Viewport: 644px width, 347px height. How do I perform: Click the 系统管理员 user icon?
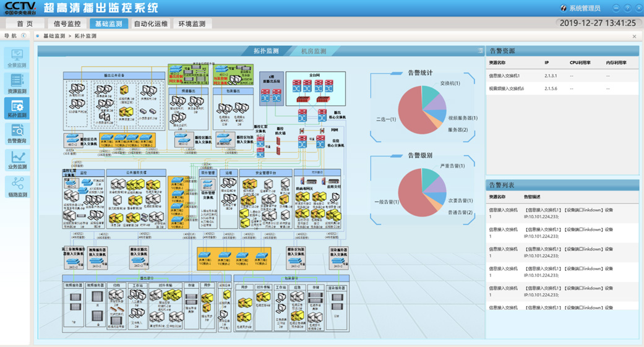click(x=563, y=8)
